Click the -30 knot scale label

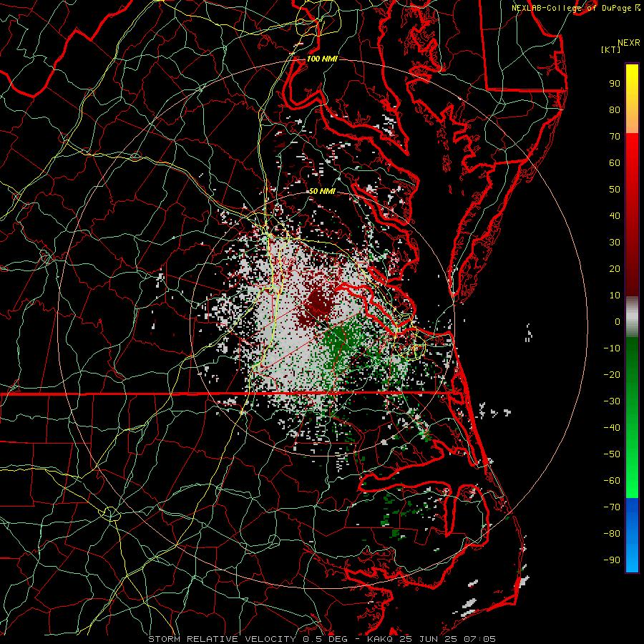[612, 401]
